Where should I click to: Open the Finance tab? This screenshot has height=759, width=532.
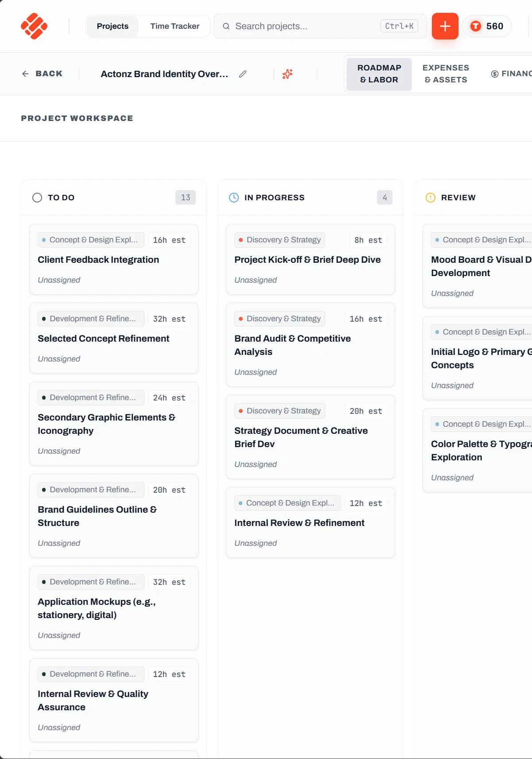[x=511, y=74]
